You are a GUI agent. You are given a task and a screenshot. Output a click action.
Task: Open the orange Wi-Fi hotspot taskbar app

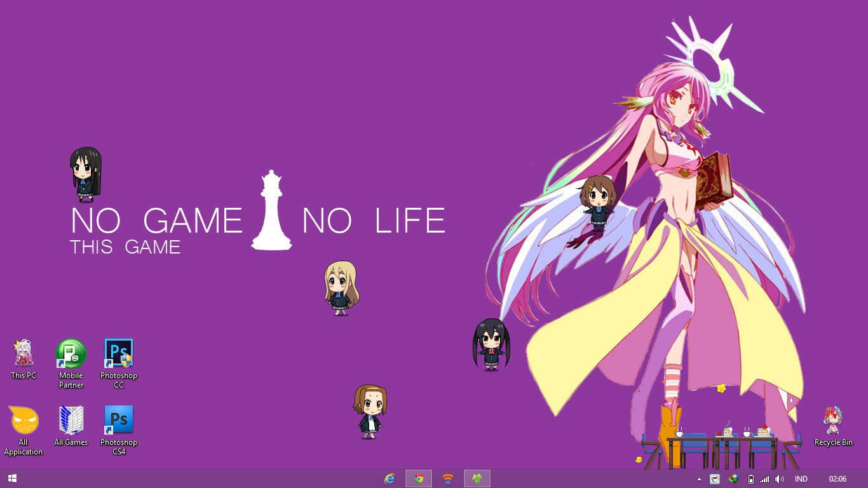click(448, 478)
